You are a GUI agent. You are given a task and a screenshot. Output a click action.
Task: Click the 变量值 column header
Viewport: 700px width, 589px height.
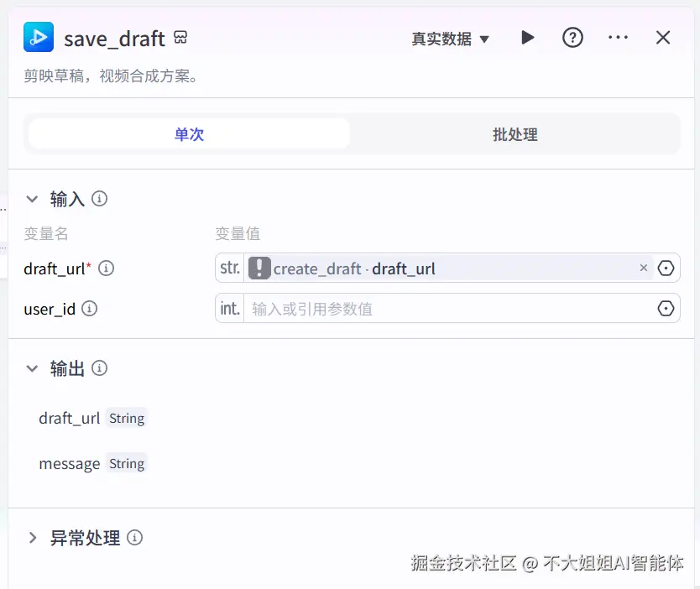click(x=238, y=233)
